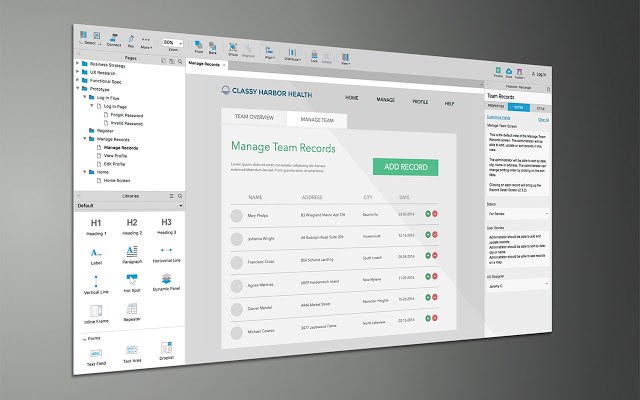Screen dimensions: 640x400
Task: Collapse the Prototype folder
Action: tap(78, 88)
